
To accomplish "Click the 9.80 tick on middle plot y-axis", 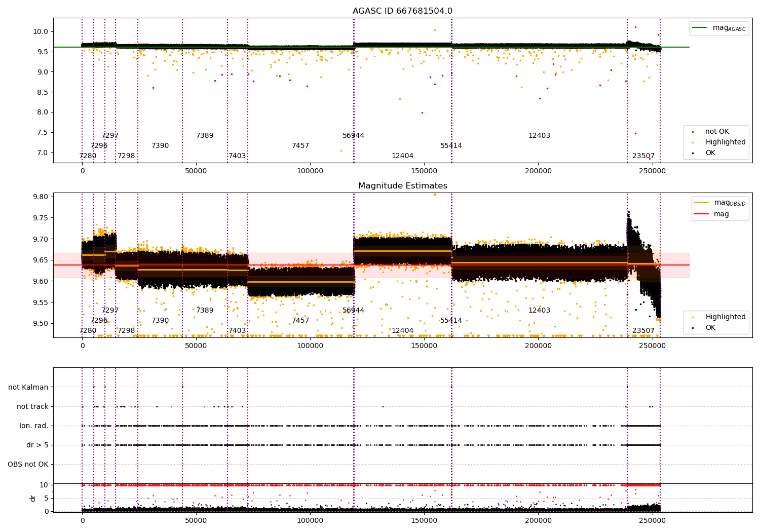I will [x=41, y=197].
